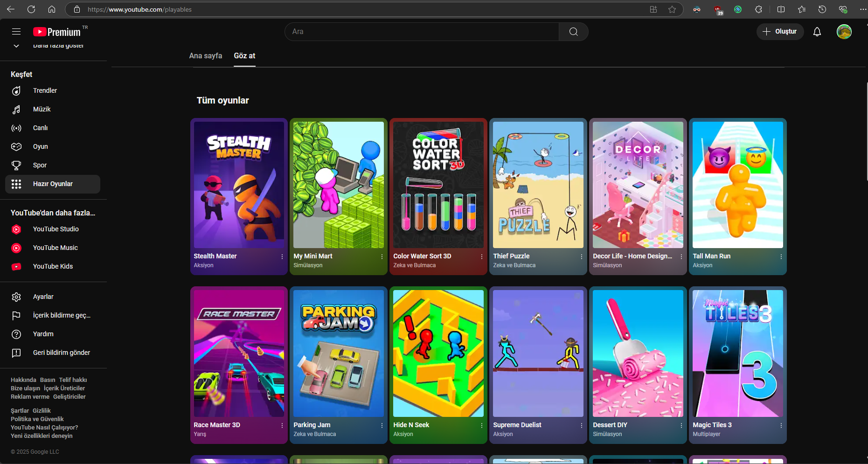Viewport: 868px width, 464px height.
Task: Click the Oyun gamepad icon
Action: point(16,147)
